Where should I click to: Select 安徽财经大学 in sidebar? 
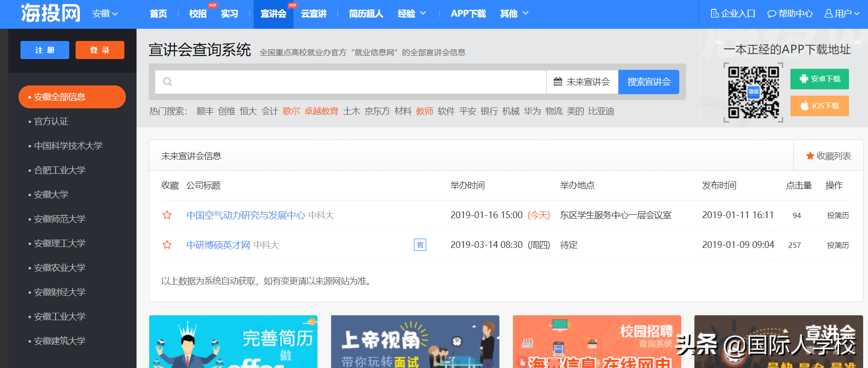click(x=59, y=292)
